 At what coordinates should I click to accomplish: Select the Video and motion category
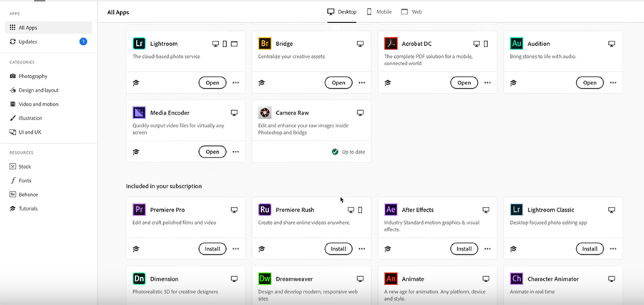pyautogui.click(x=34, y=104)
